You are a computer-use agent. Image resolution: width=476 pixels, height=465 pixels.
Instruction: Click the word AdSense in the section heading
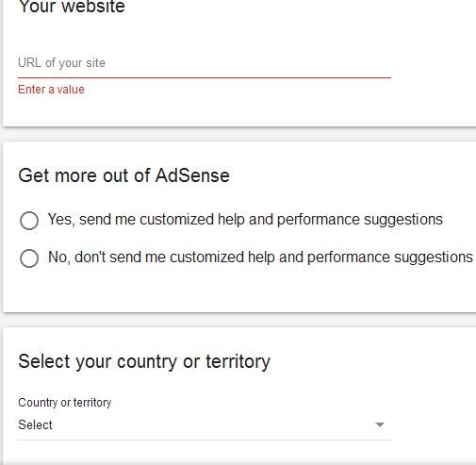pos(192,175)
